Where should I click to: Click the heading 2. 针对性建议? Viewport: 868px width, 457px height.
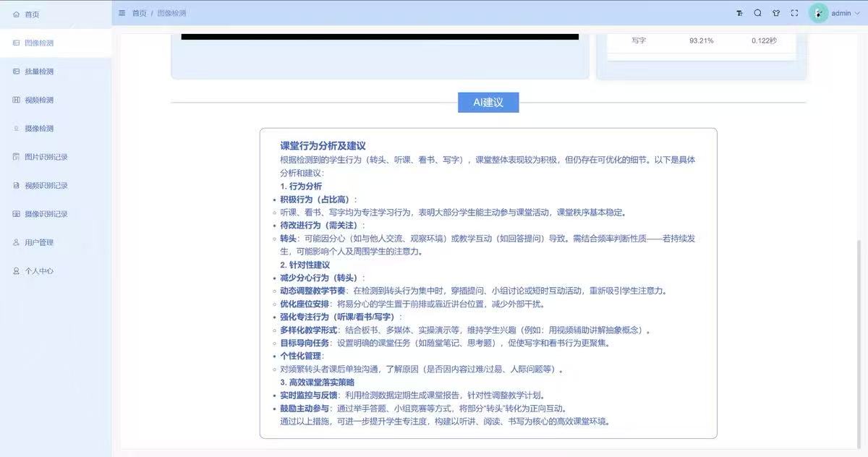click(305, 265)
